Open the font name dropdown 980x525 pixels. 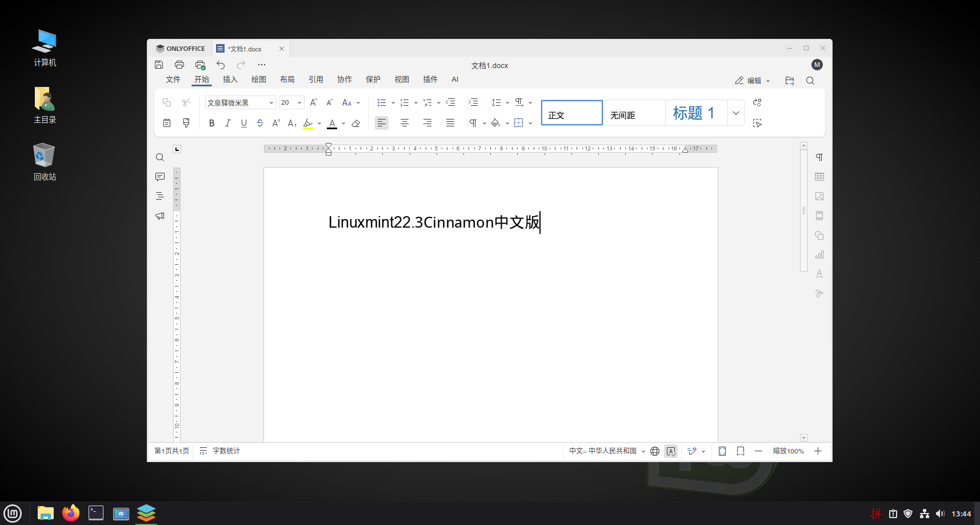pos(271,103)
